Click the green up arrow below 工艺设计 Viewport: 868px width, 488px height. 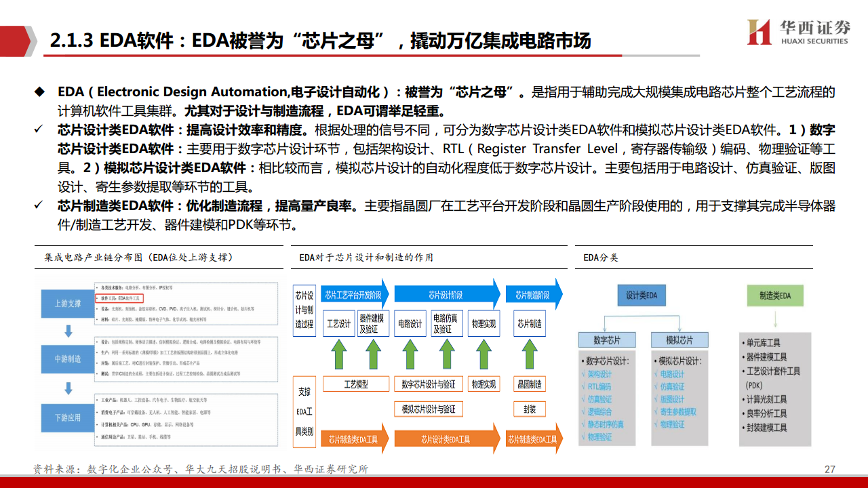338,354
